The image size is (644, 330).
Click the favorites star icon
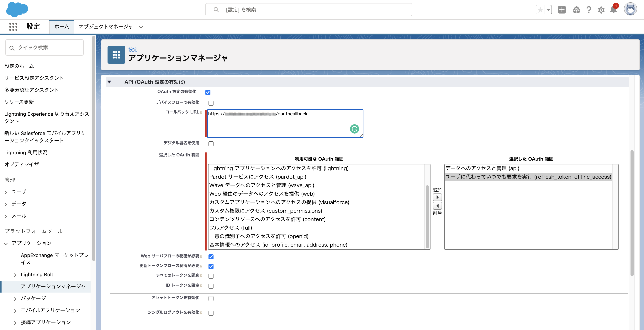540,10
